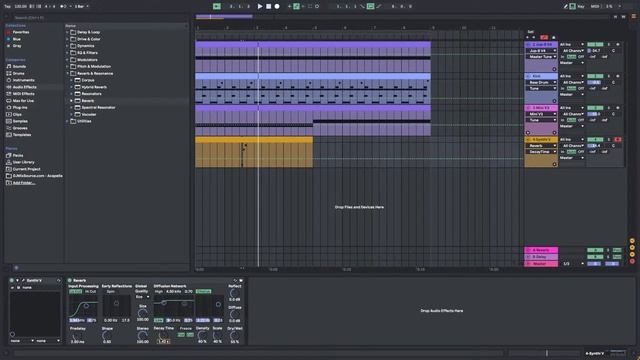Click the Stop transport button
This screenshot has height=360, width=640.
click(269, 7)
